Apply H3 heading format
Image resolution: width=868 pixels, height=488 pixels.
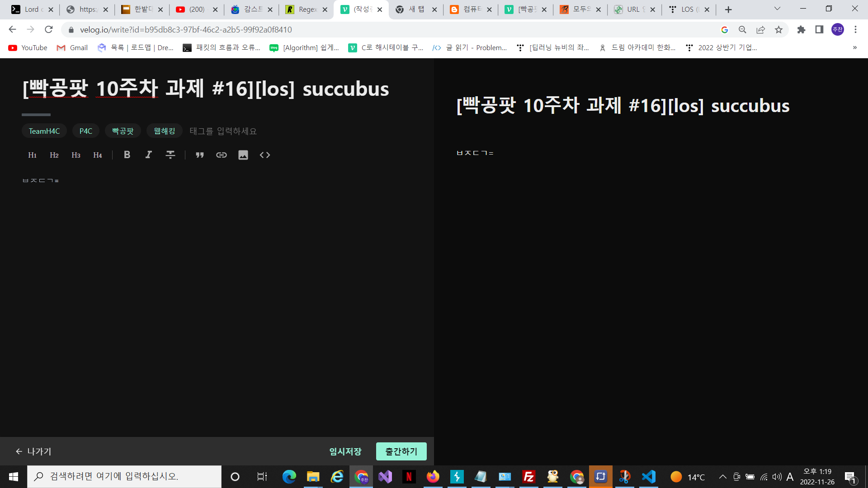[x=75, y=155]
